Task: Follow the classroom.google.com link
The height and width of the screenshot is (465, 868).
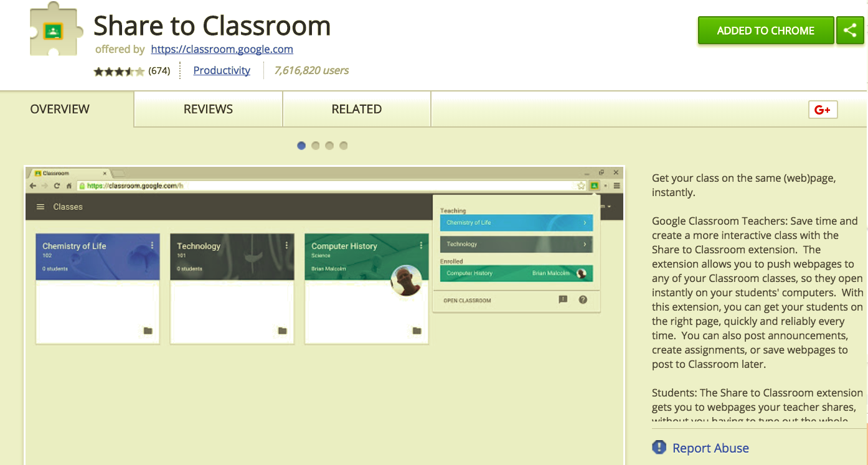Action: tap(222, 49)
